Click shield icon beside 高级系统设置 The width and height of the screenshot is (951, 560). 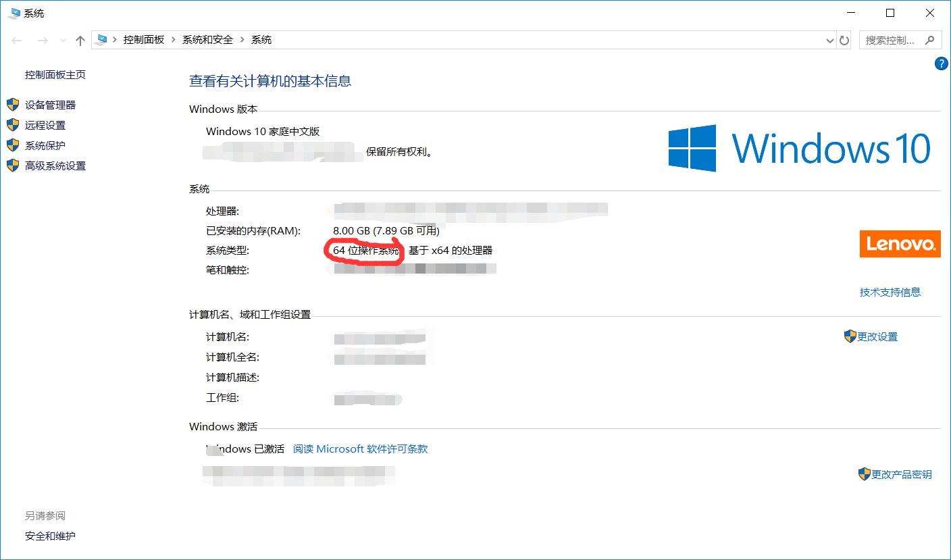point(13,166)
